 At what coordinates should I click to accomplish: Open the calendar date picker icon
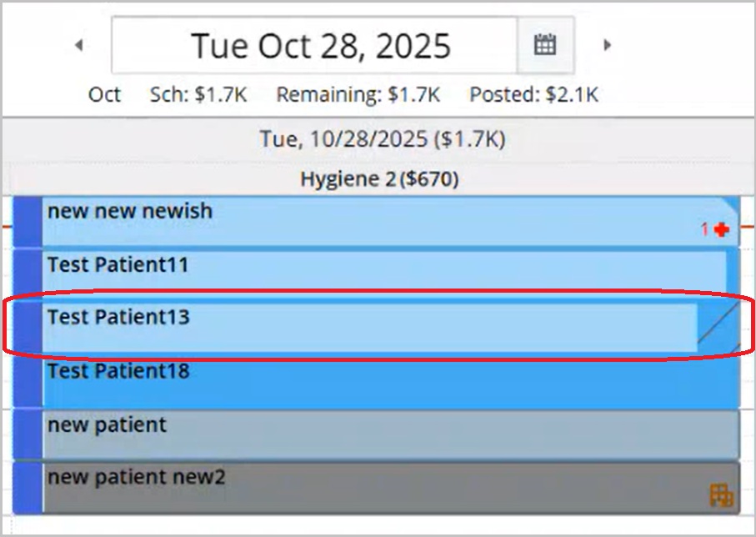click(x=545, y=45)
